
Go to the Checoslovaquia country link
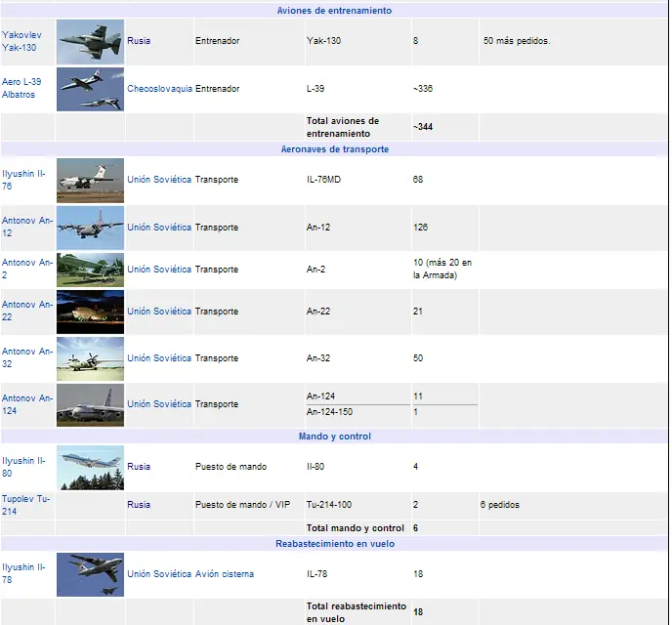(x=159, y=89)
